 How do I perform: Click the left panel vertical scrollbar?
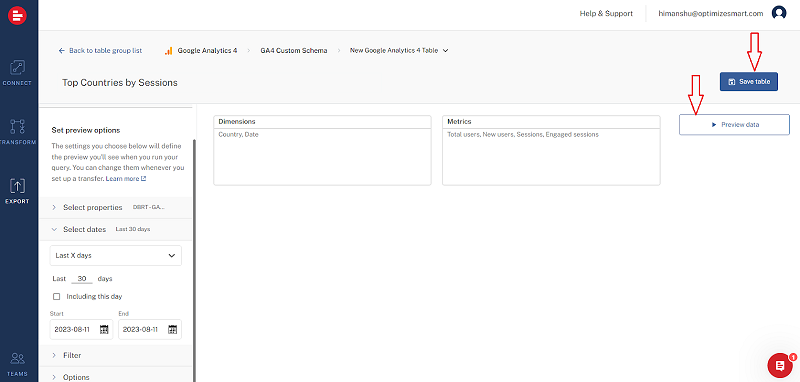click(x=194, y=260)
